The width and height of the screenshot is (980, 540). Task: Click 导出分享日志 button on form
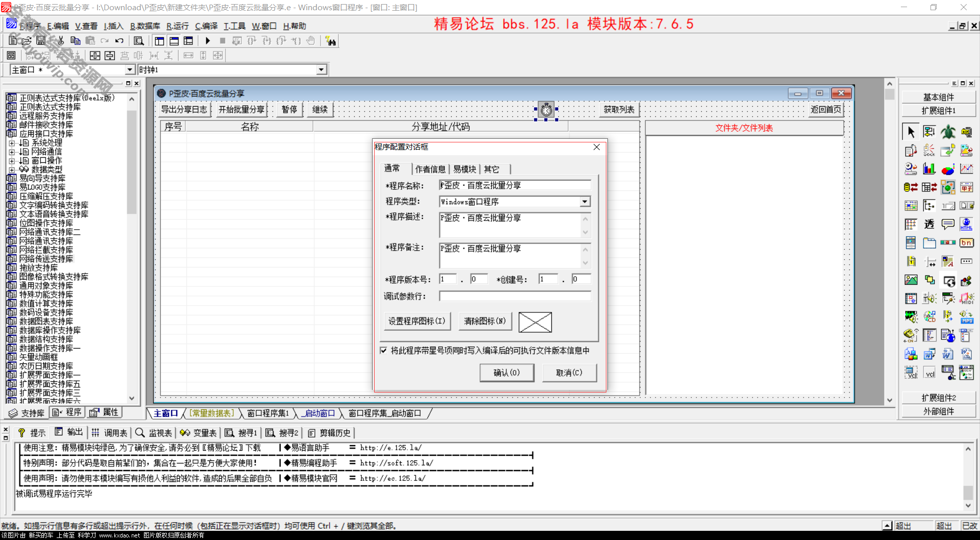pyautogui.click(x=184, y=109)
